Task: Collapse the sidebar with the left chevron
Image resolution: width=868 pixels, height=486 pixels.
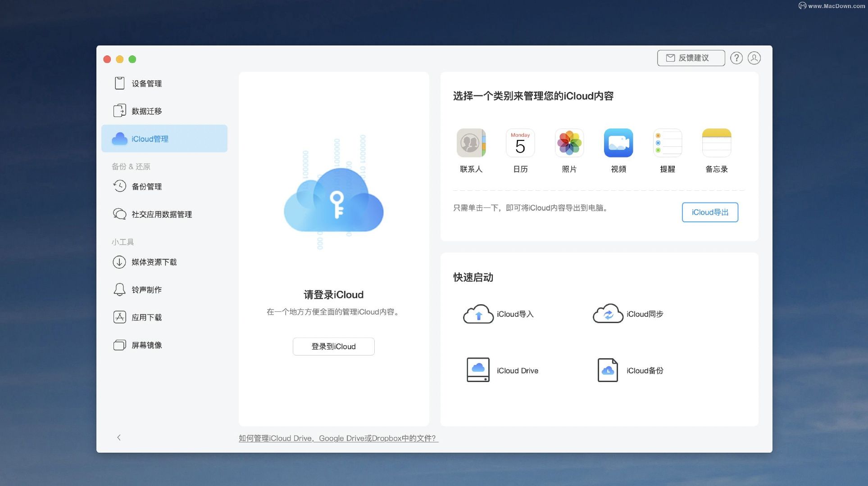Action: (x=119, y=437)
